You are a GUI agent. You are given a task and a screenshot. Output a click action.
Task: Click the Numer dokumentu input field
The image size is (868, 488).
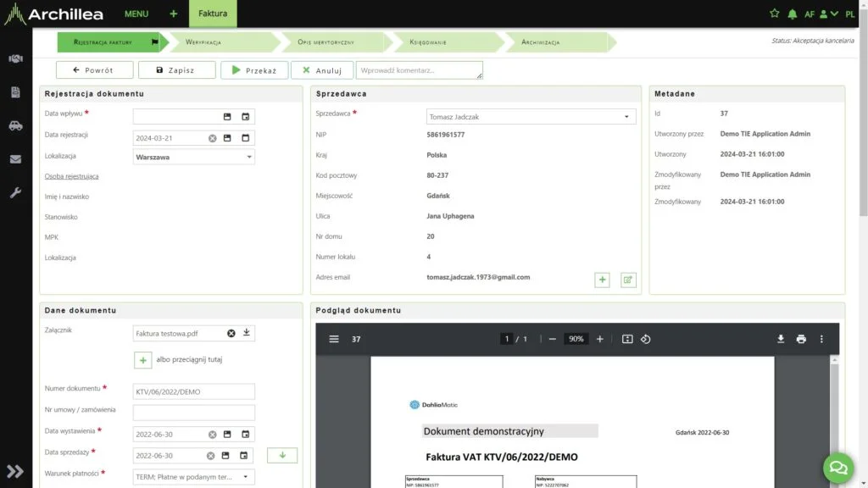194,391
